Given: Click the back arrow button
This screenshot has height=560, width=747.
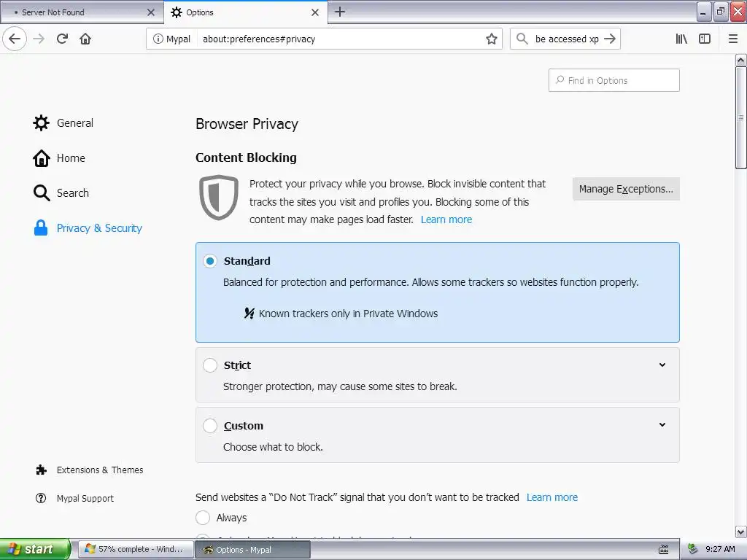Looking at the screenshot, I should pos(15,39).
